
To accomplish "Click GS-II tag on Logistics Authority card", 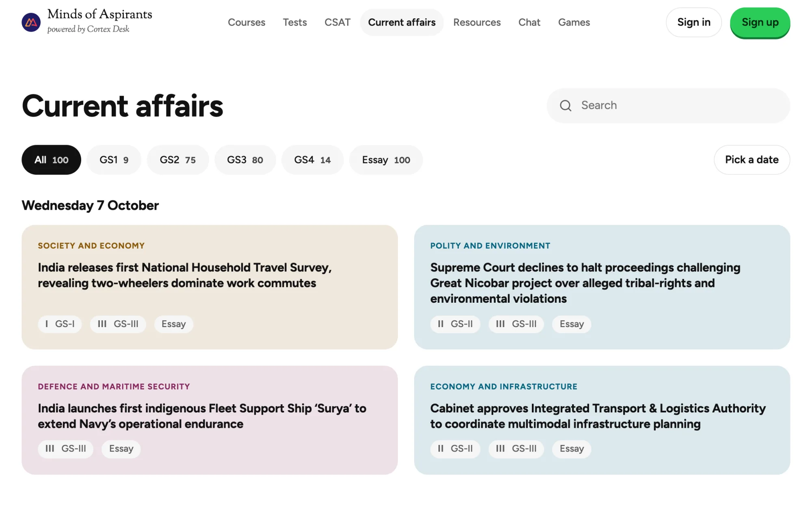I will coord(455,449).
